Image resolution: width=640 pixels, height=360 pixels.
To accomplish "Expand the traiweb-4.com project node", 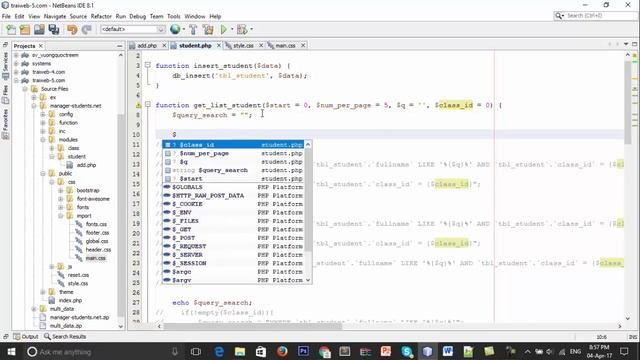I will point(16,72).
